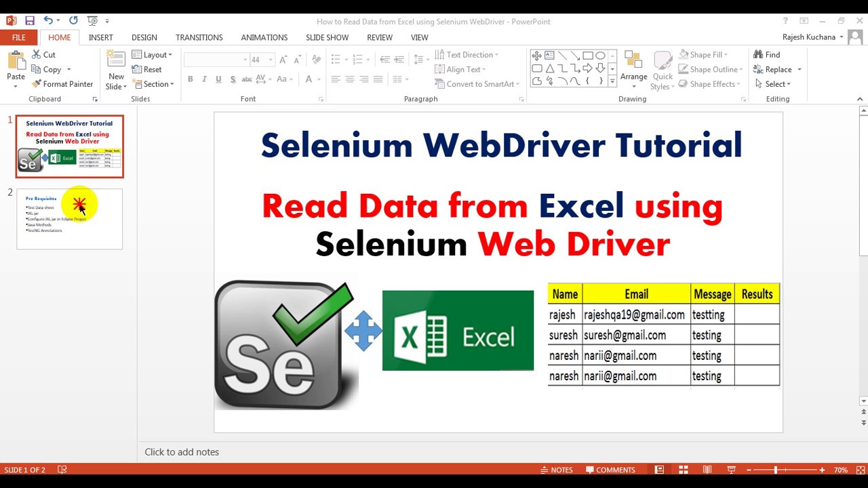The width and height of the screenshot is (868, 488).
Task: Justify the paragraph text
Action: [378, 79]
